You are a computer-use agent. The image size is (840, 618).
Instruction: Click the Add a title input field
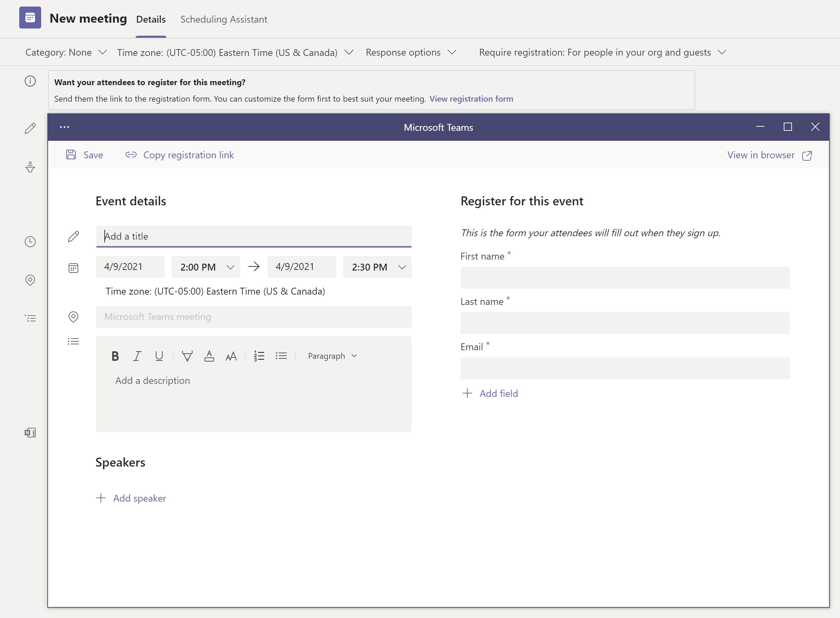(x=254, y=237)
